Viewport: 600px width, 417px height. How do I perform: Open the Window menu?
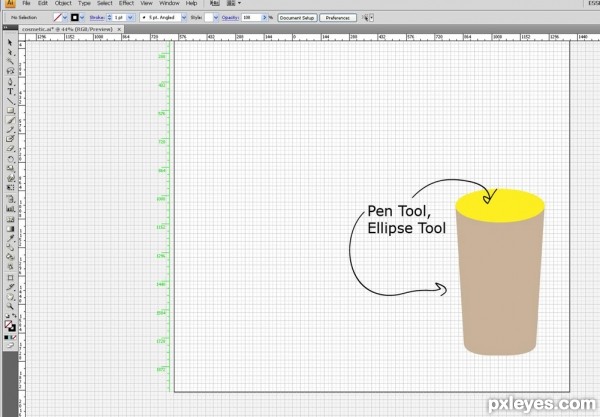(169, 3)
